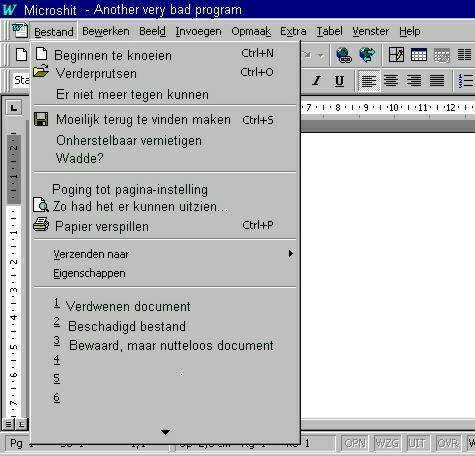The height and width of the screenshot is (456, 475).
Task: Click inside the blank document page
Action: pos(388,275)
